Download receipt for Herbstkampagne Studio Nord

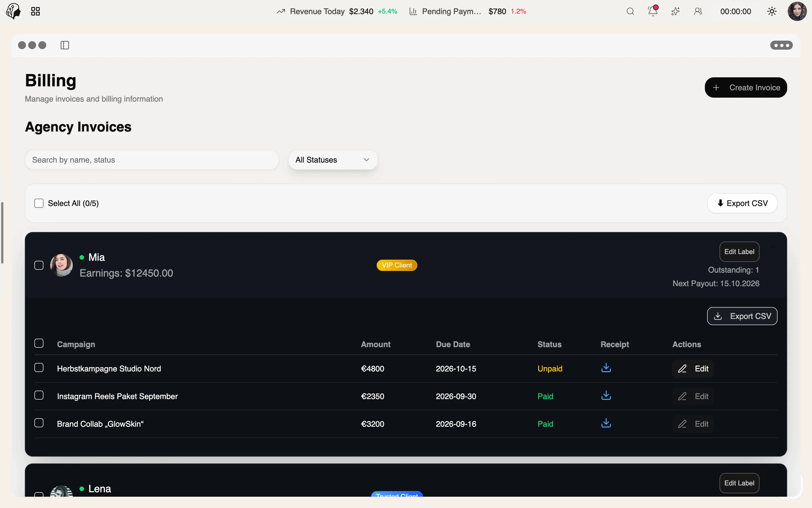coord(606,367)
